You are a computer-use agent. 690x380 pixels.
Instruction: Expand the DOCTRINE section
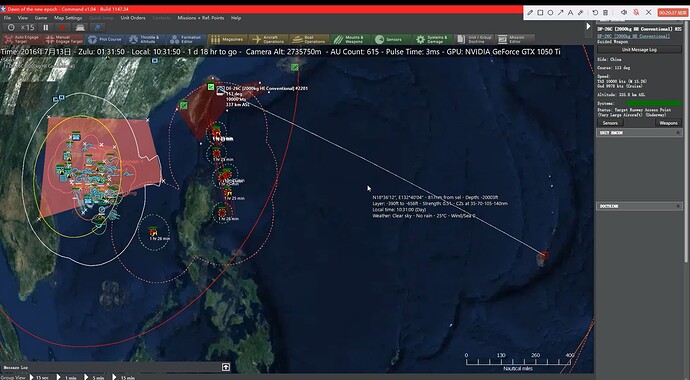tap(639, 206)
